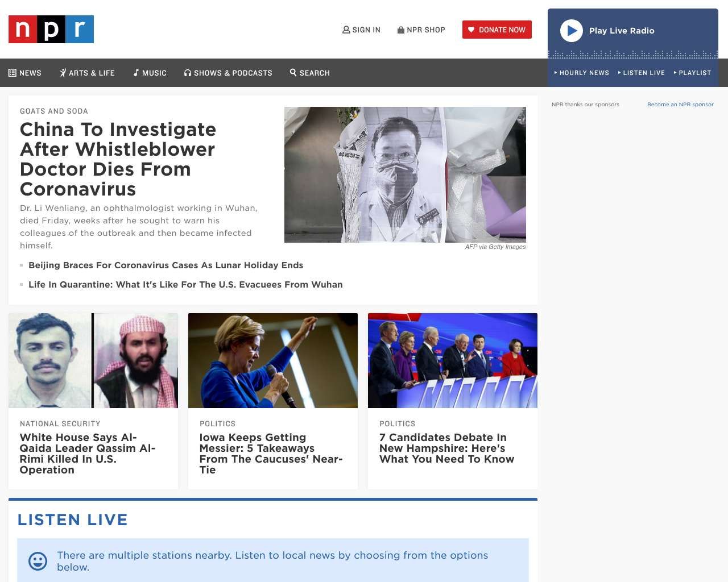Expand Hourly News in the player
Viewport: 728px width, 582px height.
click(x=582, y=73)
